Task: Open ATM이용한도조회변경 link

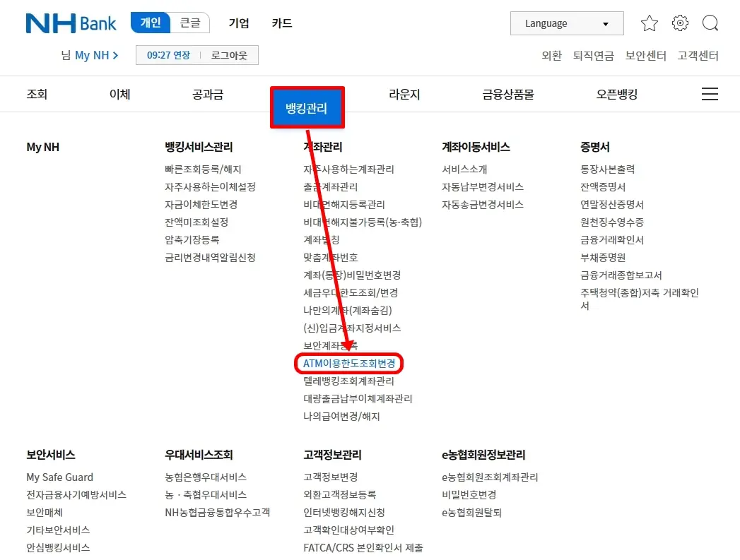Action: click(348, 363)
